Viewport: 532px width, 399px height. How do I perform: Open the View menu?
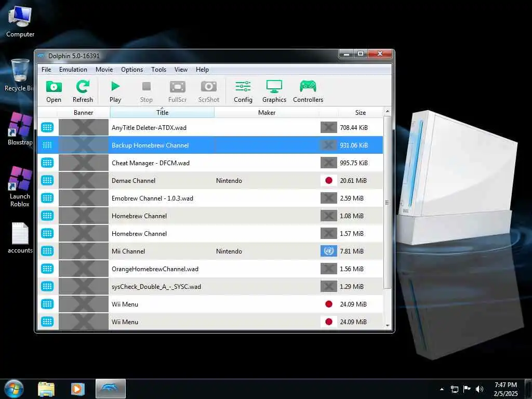click(181, 70)
